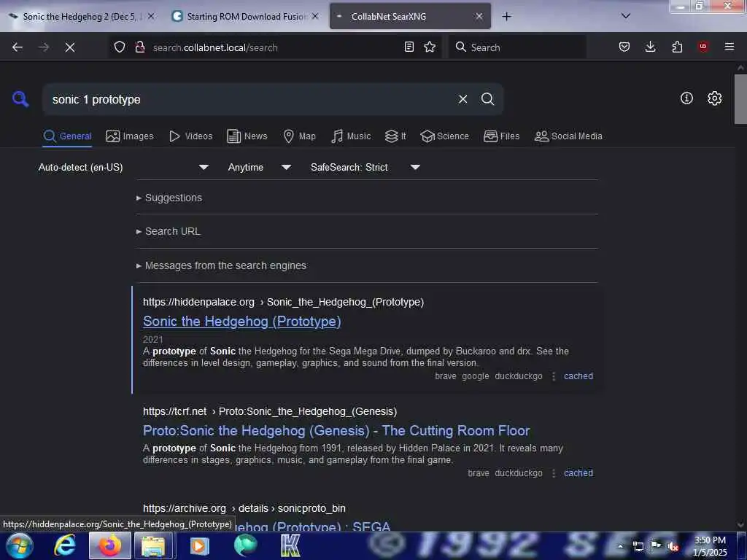Open a new browser tab

click(506, 17)
